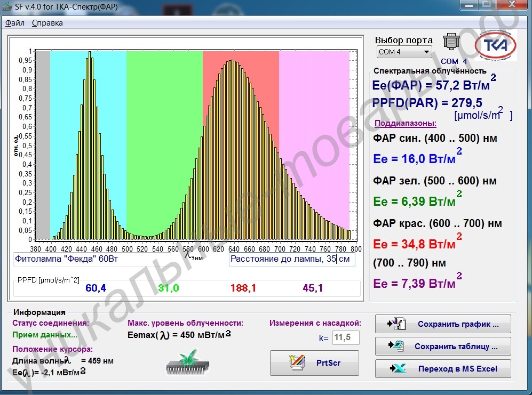Click the Прием данных... status text
This screenshot has height=395, width=532.
[44, 335]
